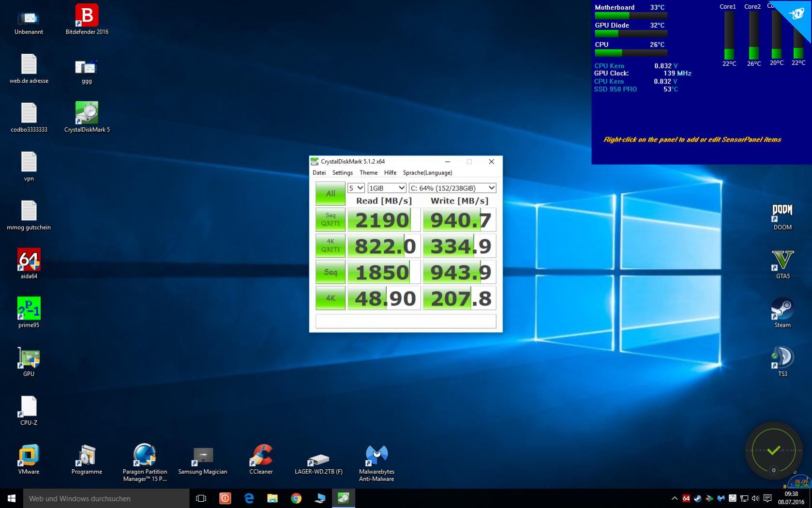Open the Sprache(Language) menu
This screenshot has width=812, height=508.
(428, 173)
